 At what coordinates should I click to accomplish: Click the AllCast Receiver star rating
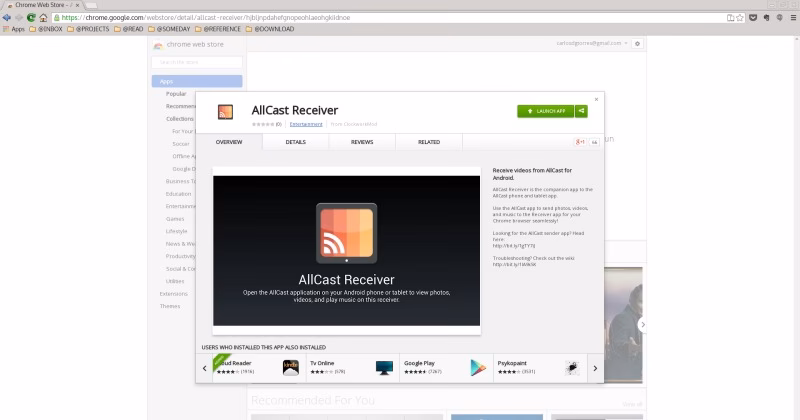263,124
